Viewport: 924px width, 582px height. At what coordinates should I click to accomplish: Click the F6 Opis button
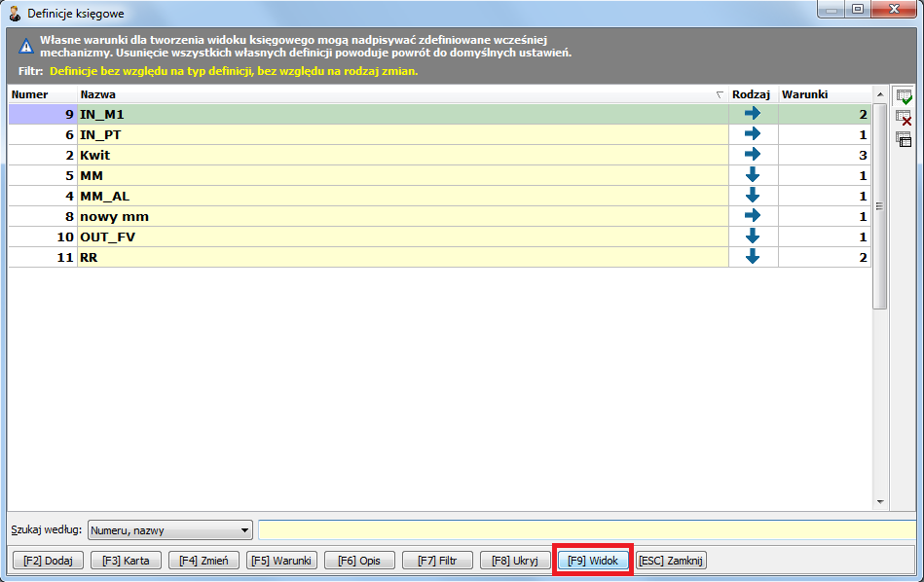[359, 561]
